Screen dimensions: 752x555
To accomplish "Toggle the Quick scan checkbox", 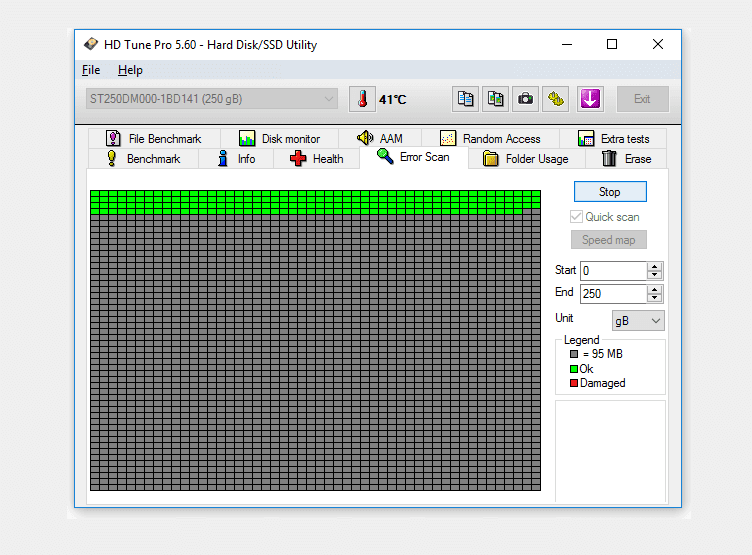I will click(x=576, y=217).
